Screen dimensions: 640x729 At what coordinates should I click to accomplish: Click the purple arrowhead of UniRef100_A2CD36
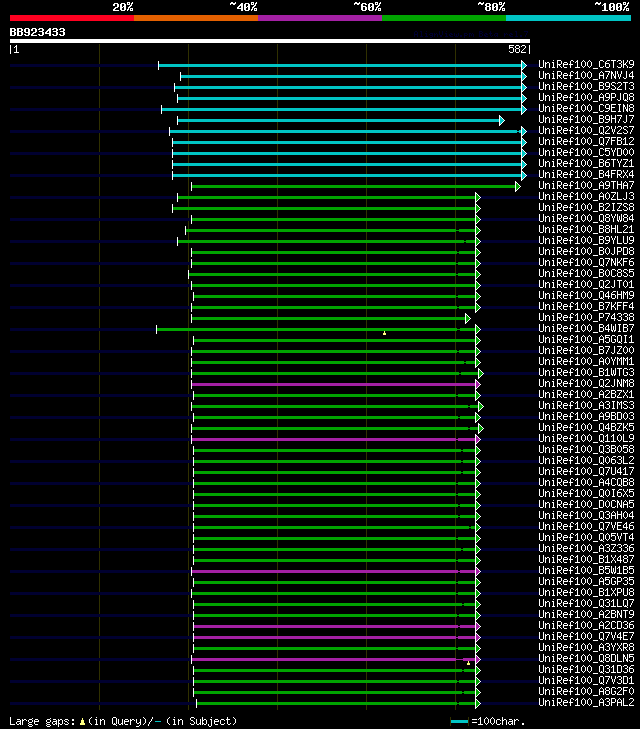(478, 627)
